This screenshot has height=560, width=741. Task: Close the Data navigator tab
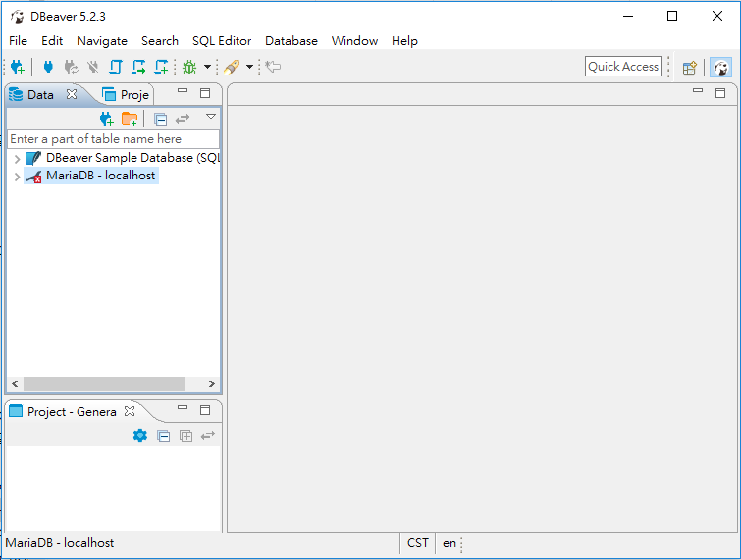pyautogui.click(x=72, y=94)
